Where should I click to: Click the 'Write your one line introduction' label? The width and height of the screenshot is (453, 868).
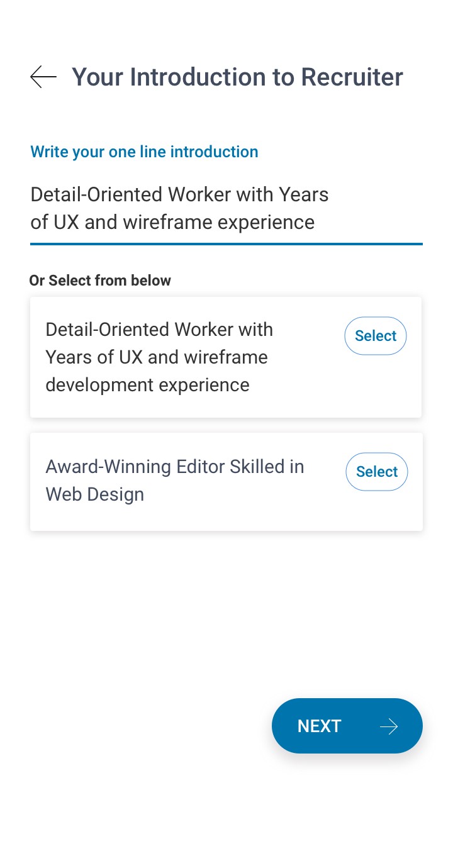click(x=144, y=152)
